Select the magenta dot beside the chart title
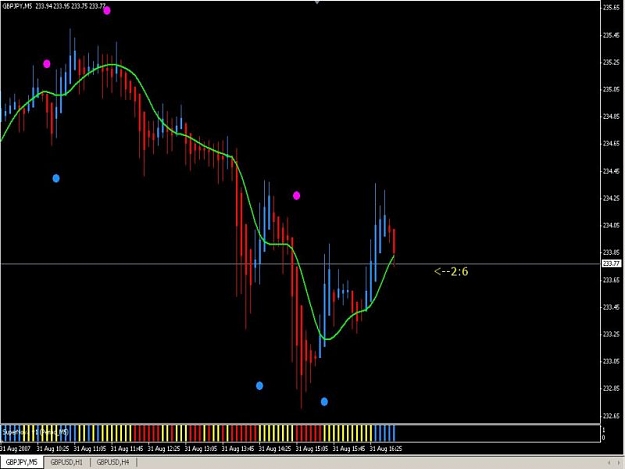The width and height of the screenshot is (625, 469). click(x=107, y=11)
